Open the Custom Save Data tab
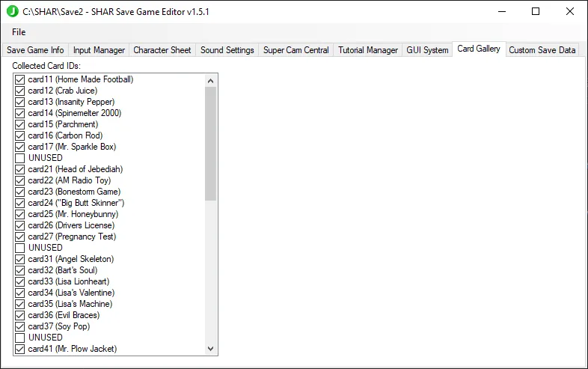The image size is (588, 369). click(542, 50)
